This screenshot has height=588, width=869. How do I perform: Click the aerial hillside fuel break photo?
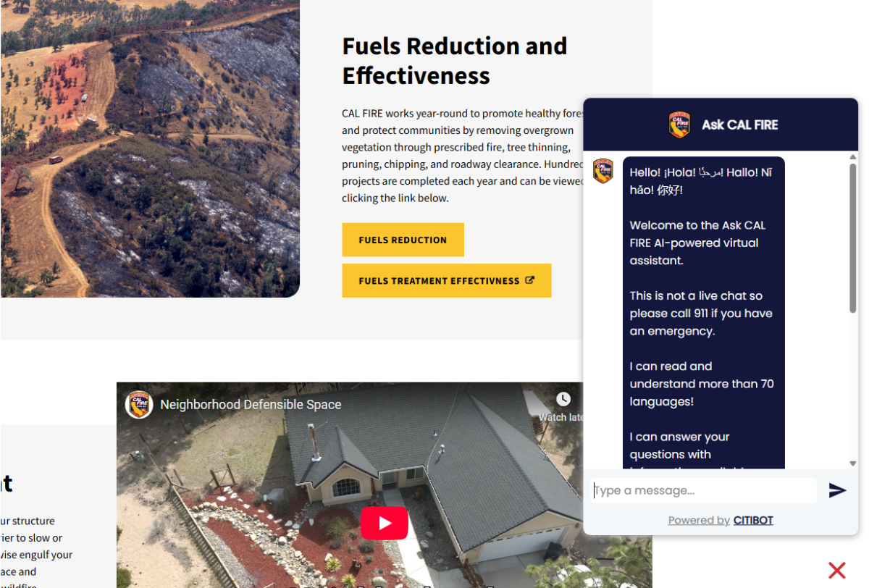(x=150, y=148)
